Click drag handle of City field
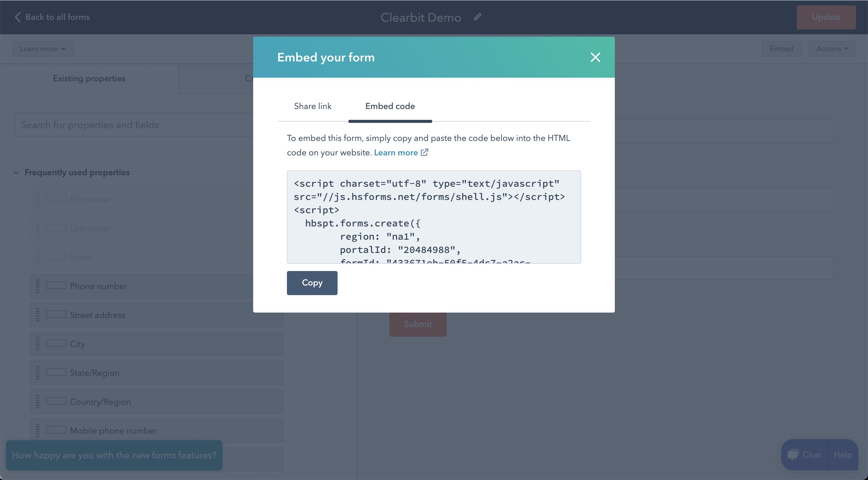The height and width of the screenshot is (480, 868). [x=38, y=344]
